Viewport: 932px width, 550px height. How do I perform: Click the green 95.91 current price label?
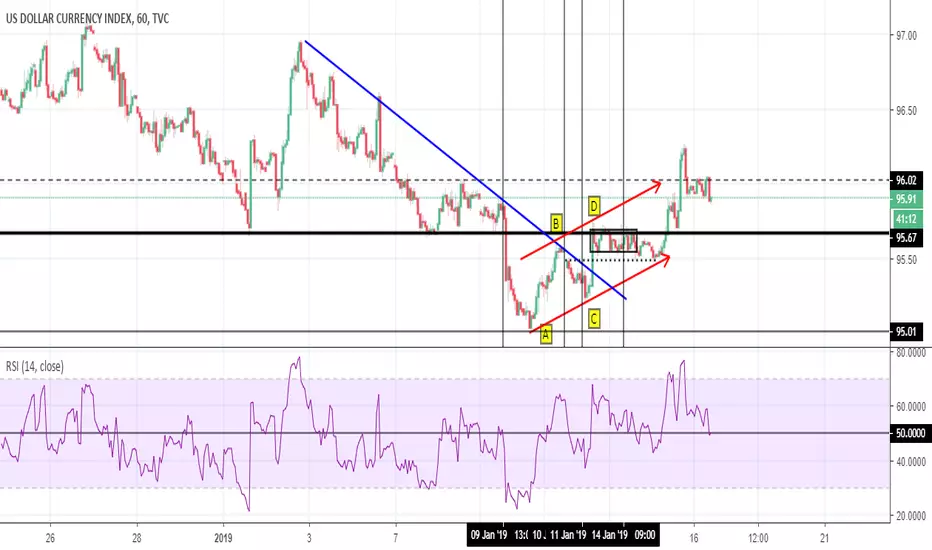906,199
